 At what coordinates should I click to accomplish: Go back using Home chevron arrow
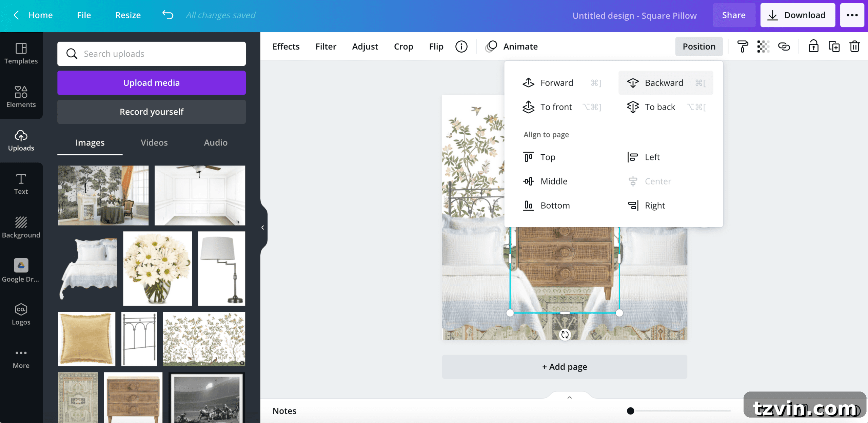click(16, 15)
